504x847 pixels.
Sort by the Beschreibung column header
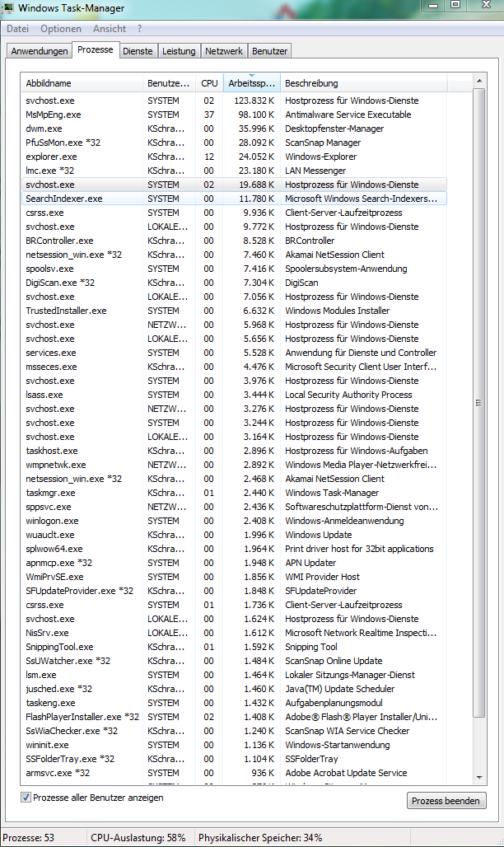pyautogui.click(x=363, y=83)
